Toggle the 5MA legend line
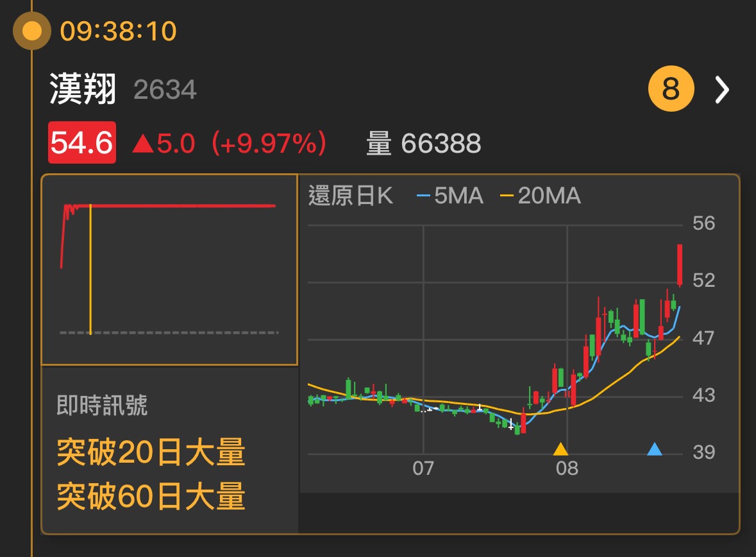The height and width of the screenshot is (557, 756). tap(450, 196)
